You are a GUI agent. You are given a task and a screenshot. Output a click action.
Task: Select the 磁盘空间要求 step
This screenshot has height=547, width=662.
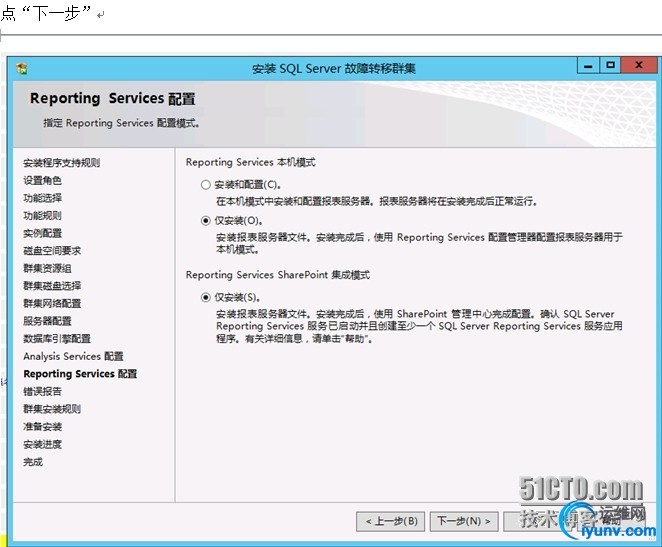click(x=52, y=251)
